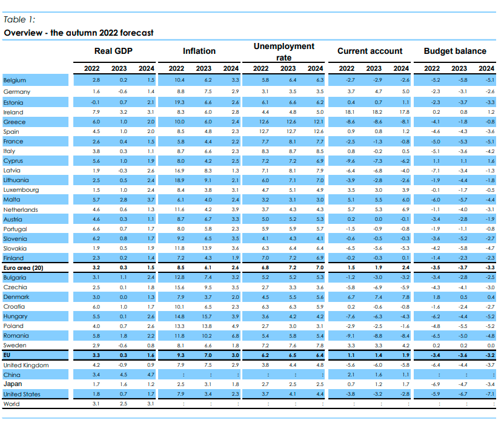Select the Belgium row label

point(15,80)
